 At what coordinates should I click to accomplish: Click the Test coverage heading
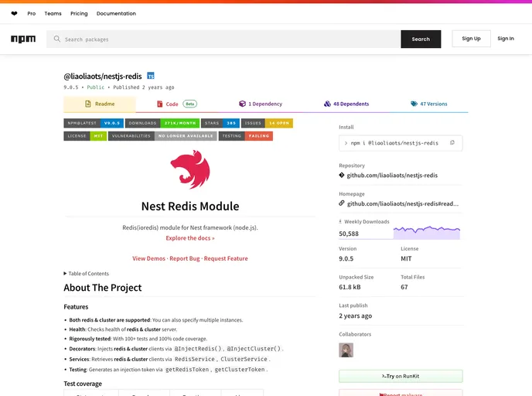[x=83, y=384]
